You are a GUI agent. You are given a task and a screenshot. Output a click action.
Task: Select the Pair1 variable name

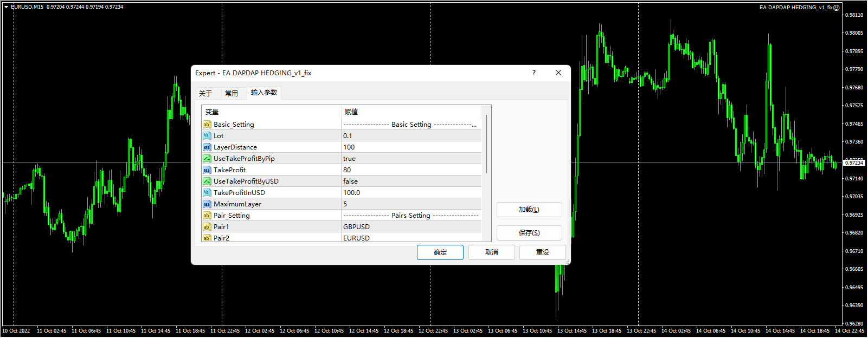pyautogui.click(x=221, y=227)
